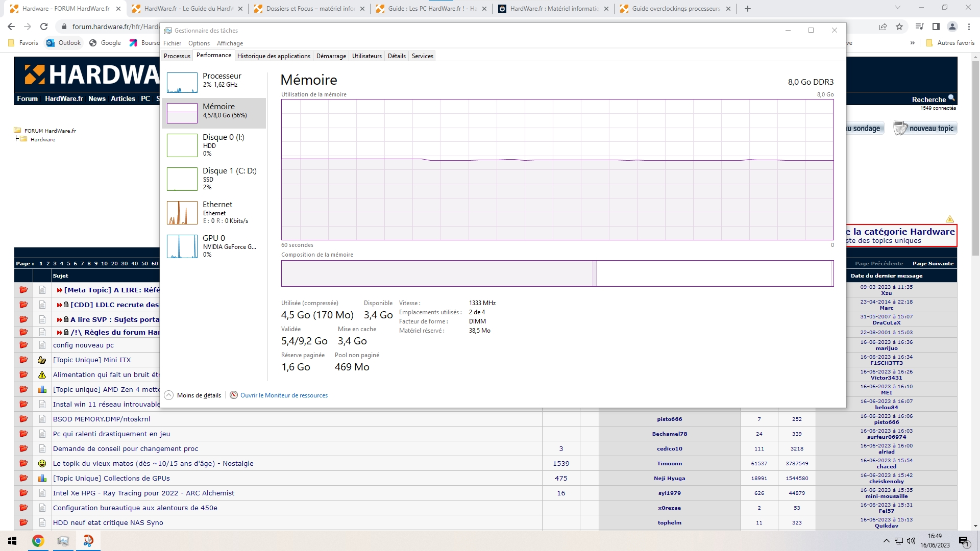Click the share page icon

tap(883, 27)
